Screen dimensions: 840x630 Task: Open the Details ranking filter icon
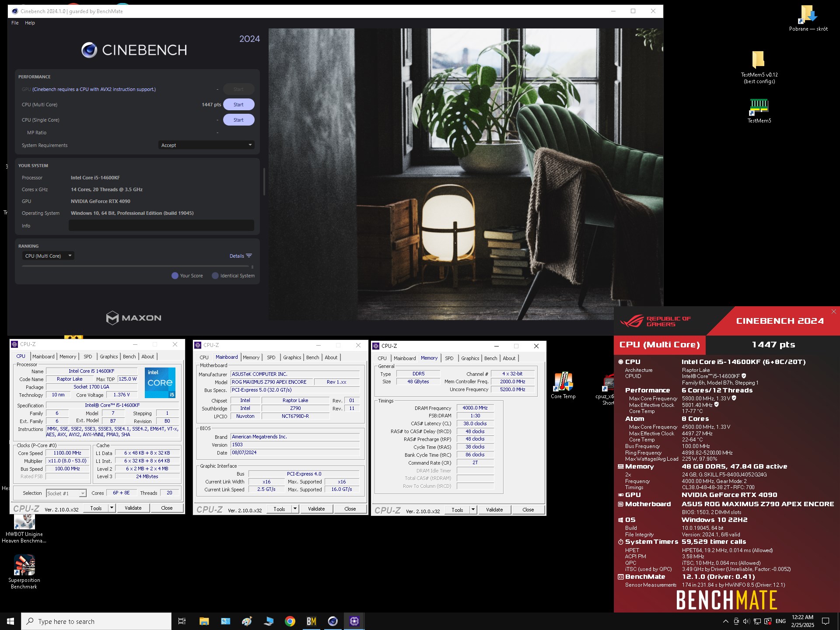(x=249, y=256)
